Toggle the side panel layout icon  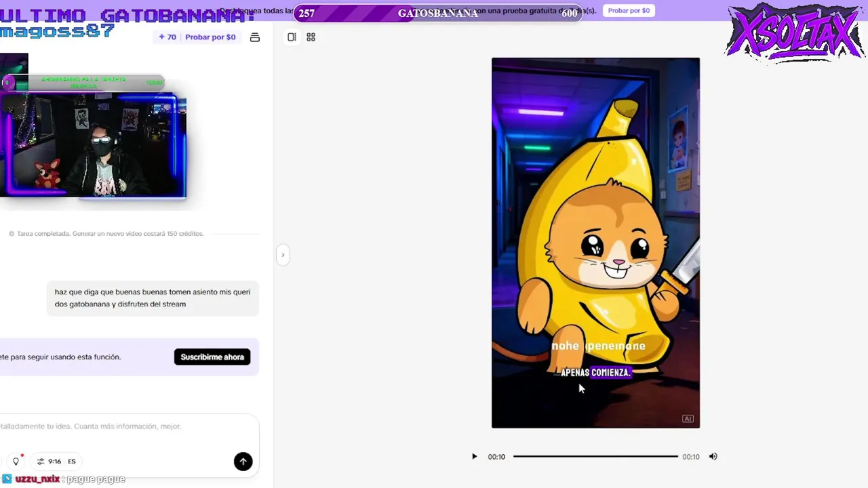click(x=292, y=37)
